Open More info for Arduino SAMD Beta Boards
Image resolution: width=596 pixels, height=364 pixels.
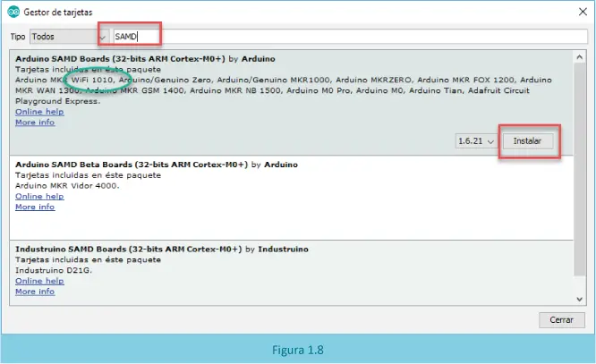click(35, 207)
